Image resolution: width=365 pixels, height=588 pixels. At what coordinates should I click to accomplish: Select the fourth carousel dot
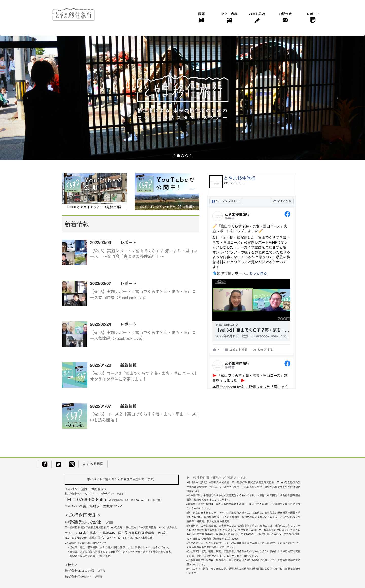click(187, 156)
